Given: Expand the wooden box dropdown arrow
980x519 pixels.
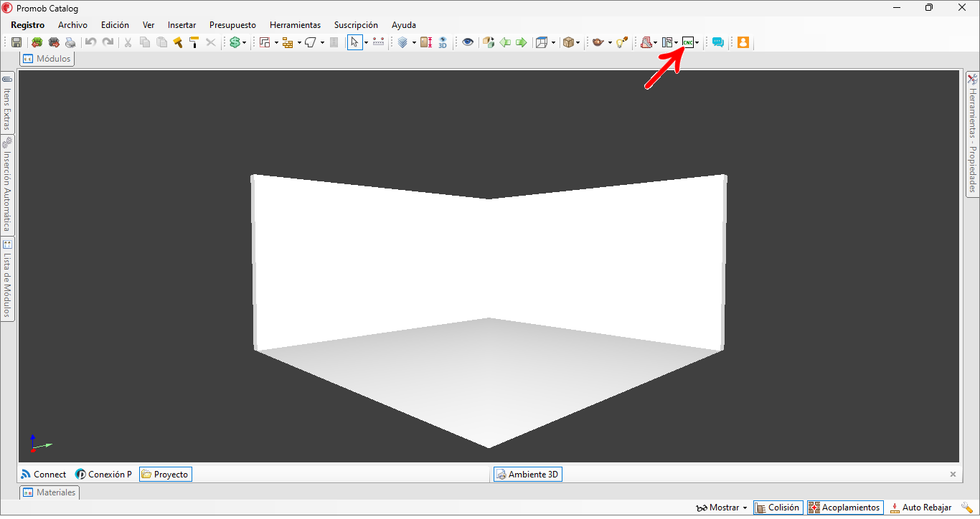Looking at the screenshot, I should coord(578,43).
